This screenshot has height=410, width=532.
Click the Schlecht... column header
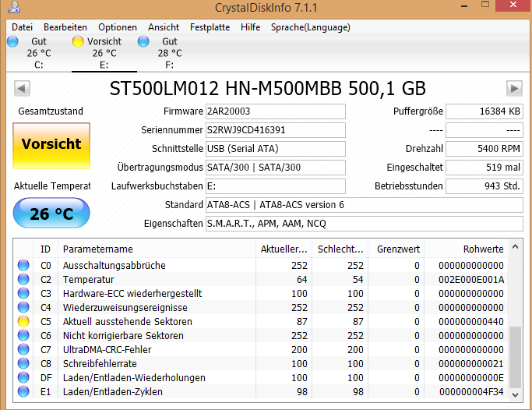coord(340,249)
